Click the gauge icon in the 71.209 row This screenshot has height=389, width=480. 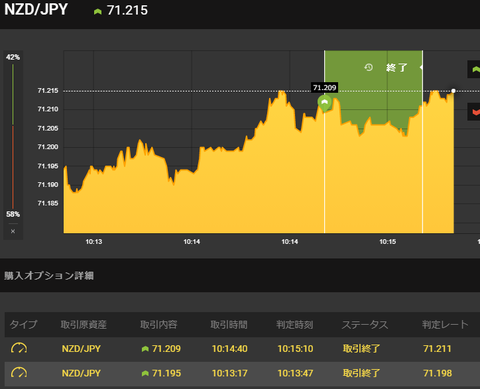pos(19,349)
